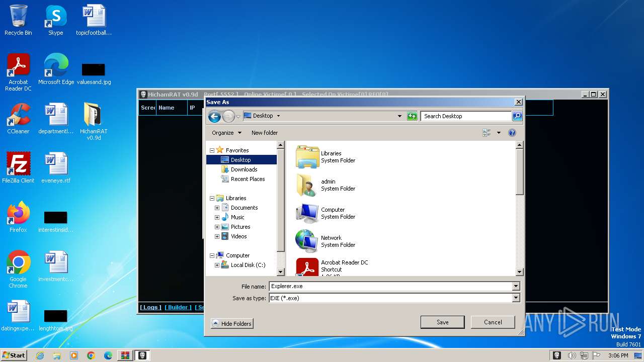Image resolution: width=644 pixels, height=362 pixels.
Task: Expand the Local Disk (C:) node
Action: click(217, 265)
